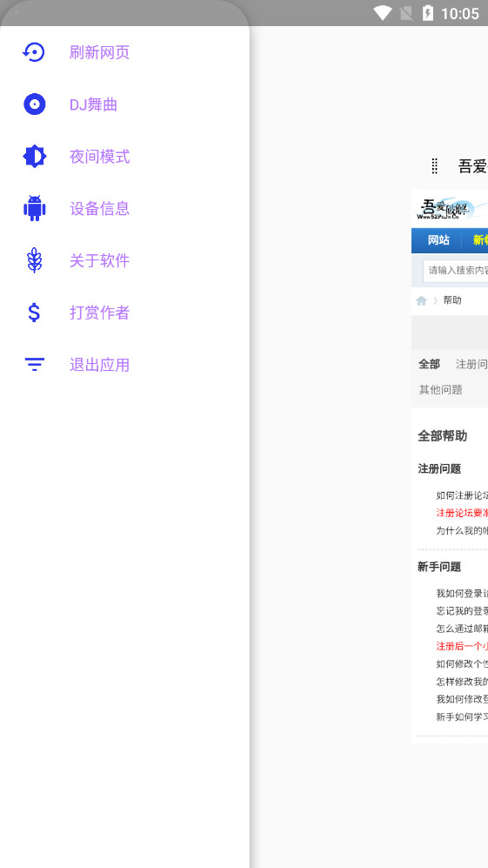Tap the wheat icon for 关于软件
The width and height of the screenshot is (488, 868).
pos(34,260)
